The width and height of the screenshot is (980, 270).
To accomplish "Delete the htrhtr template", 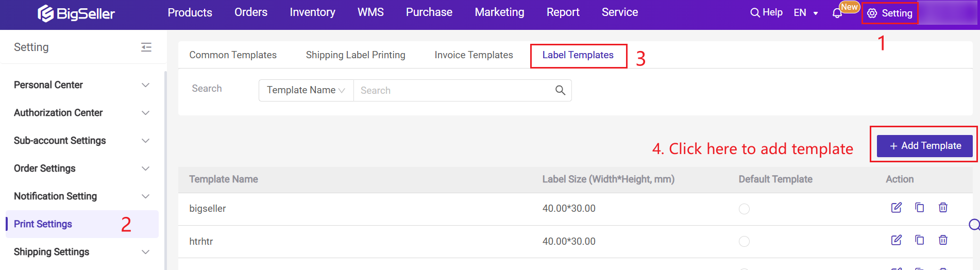I will (943, 240).
